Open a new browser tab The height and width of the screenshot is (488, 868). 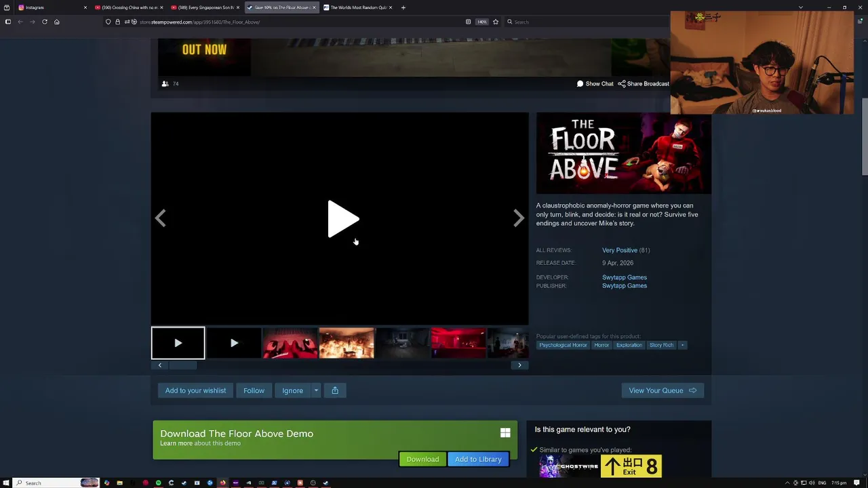403,7
